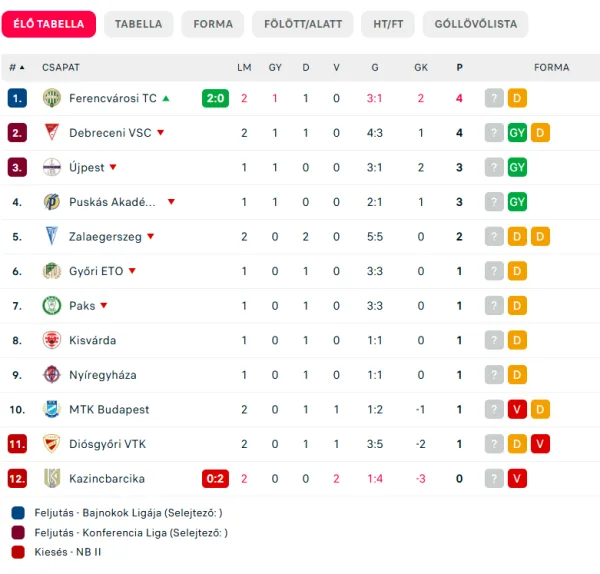Click the live score 2:0 badge

point(215,98)
